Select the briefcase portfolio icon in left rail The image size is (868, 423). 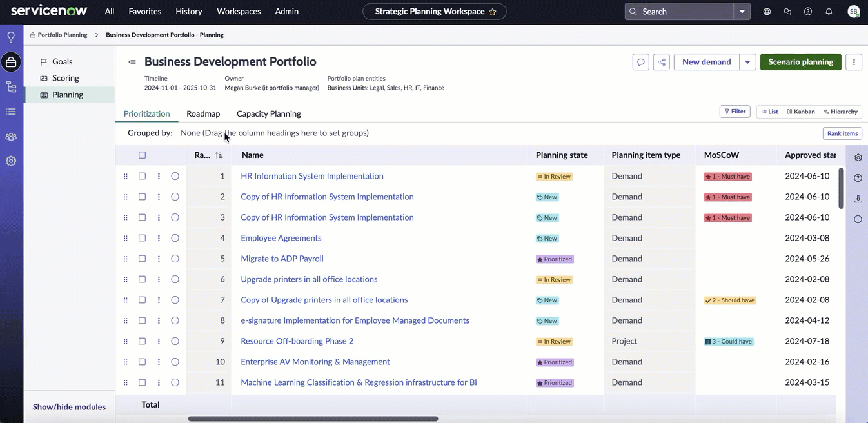[x=11, y=62]
